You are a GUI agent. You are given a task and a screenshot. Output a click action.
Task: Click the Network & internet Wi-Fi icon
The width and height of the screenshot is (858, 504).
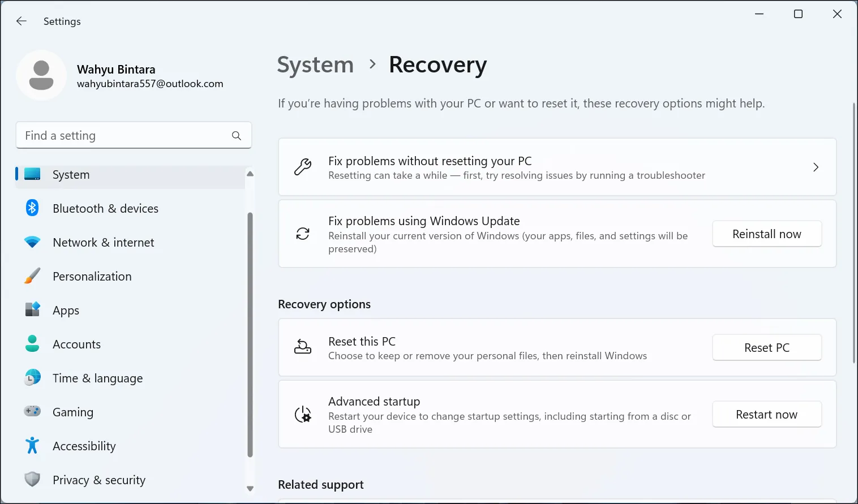tap(32, 242)
